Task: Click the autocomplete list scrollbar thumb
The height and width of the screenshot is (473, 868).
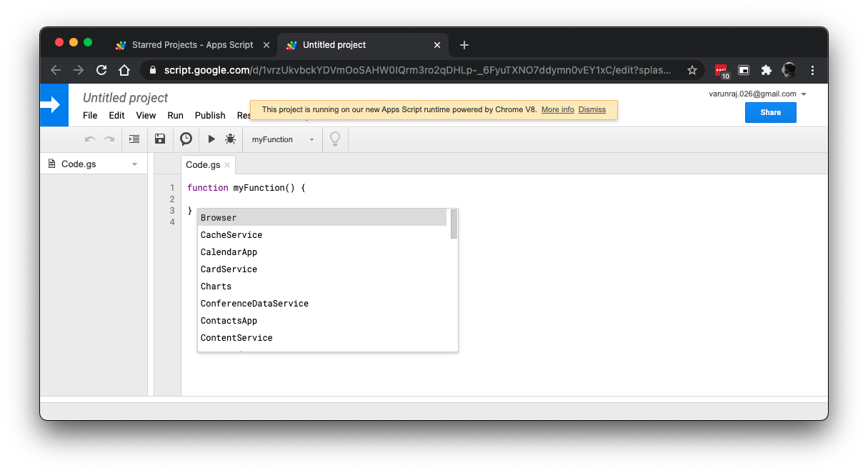Action: (454, 224)
